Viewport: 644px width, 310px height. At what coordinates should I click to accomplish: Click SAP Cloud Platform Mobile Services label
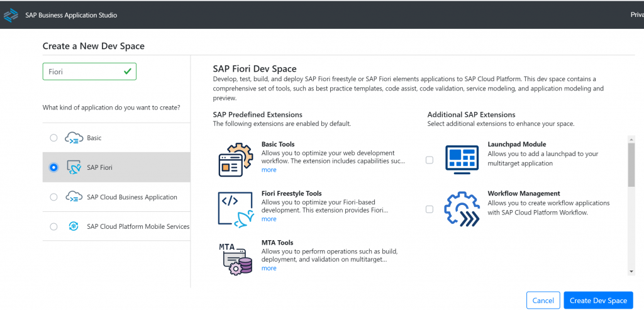[x=138, y=226]
